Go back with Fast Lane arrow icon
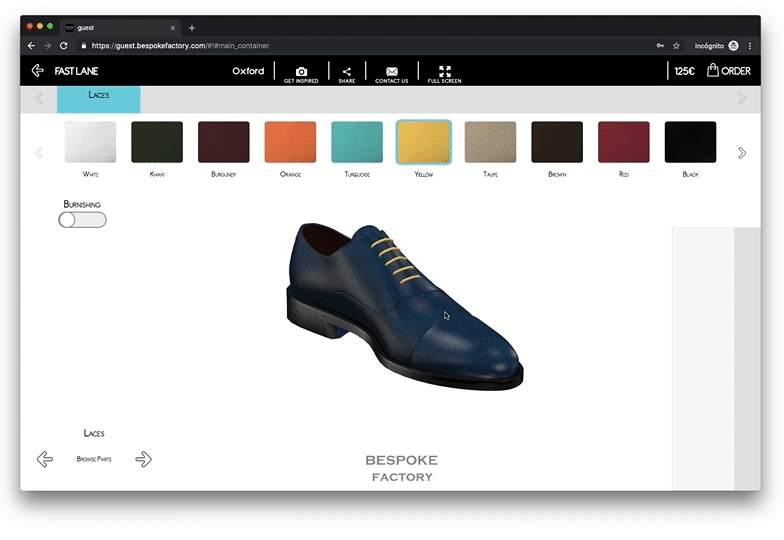The image size is (784, 540). [x=38, y=71]
